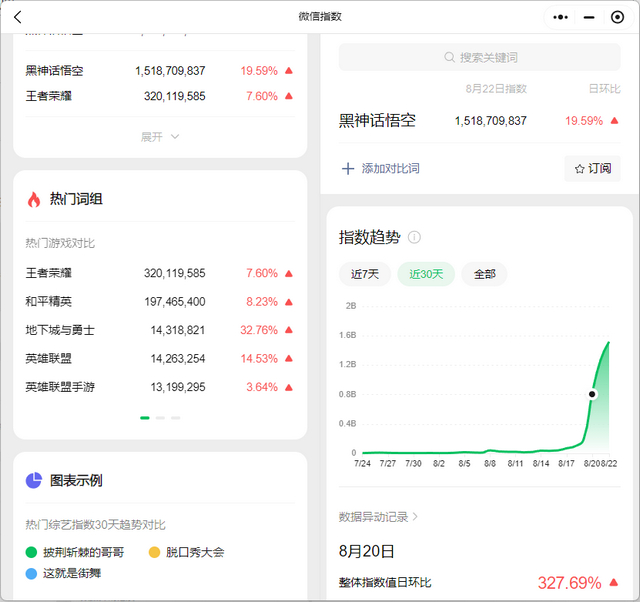Click the plus icon for 添加对比词
The image size is (640, 602).
(x=348, y=169)
